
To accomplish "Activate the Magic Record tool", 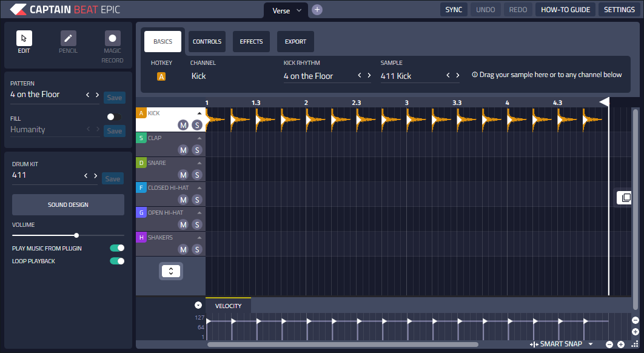I will (112, 39).
